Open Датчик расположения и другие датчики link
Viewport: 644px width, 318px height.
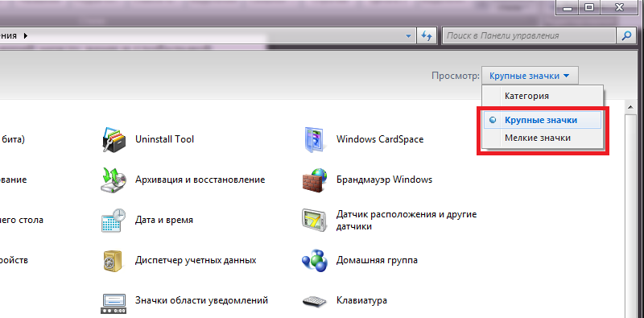pyautogui.click(x=407, y=221)
